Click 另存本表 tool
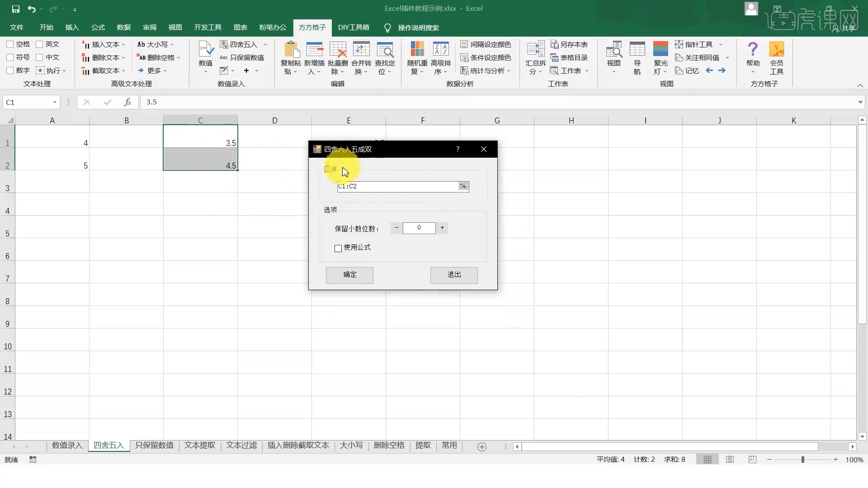This screenshot has width=868, height=488. click(x=569, y=44)
